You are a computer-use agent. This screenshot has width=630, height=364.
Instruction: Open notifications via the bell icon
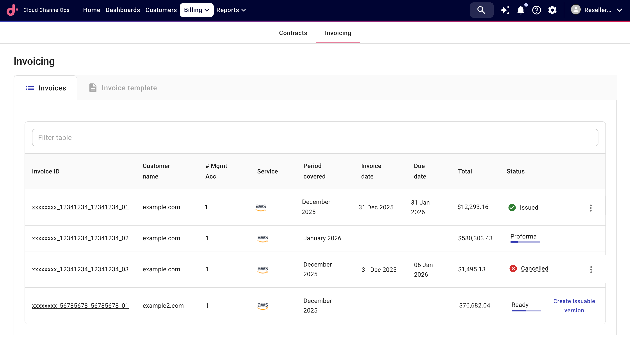[x=521, y=10]
